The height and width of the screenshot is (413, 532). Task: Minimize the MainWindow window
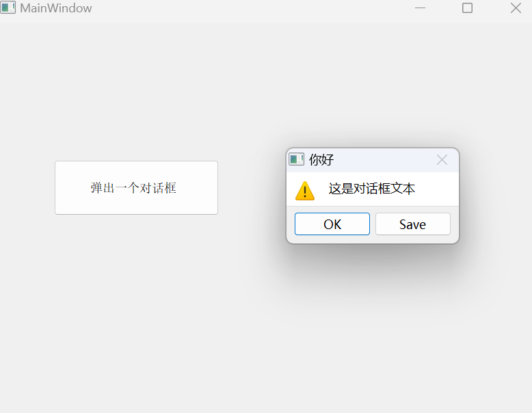[x=420, y=8]
